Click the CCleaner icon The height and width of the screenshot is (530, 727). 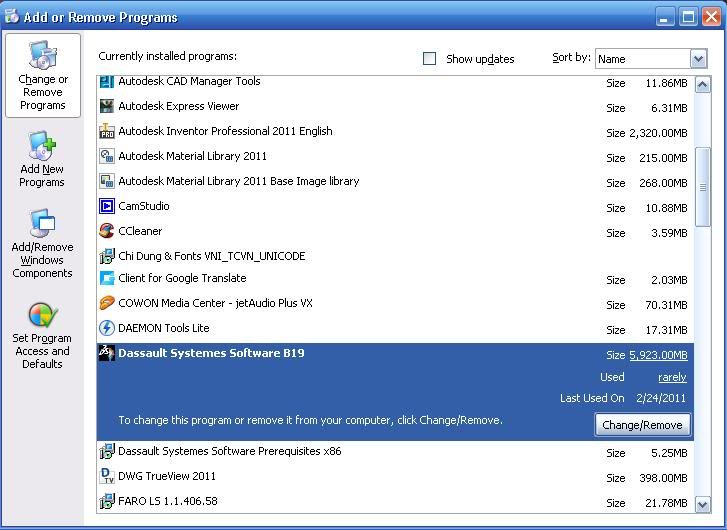point(107,231)
